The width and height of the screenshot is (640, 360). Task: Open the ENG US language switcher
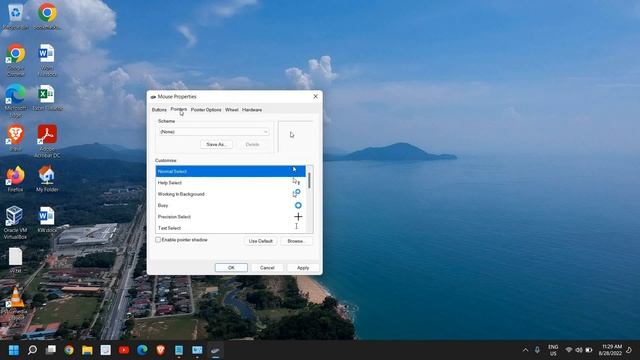click(x=553, y=350)
